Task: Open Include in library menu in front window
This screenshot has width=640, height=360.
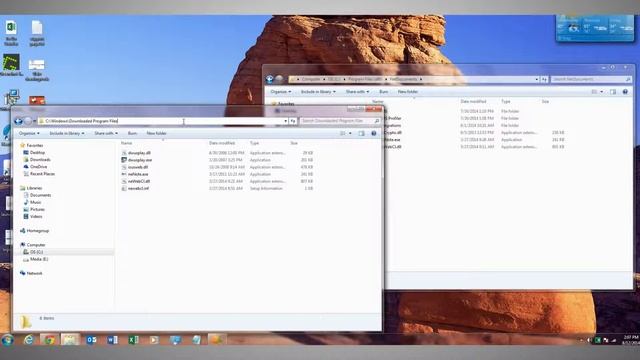Action: click(x=67, y=133)
